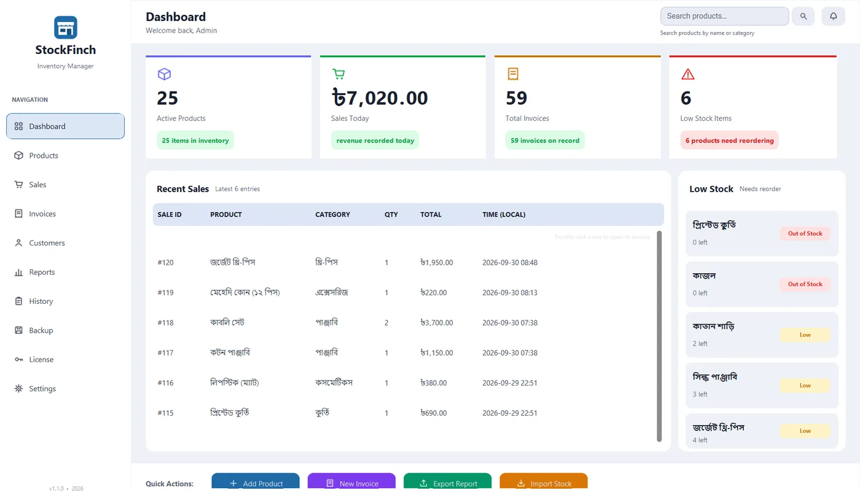Viewport: 860px width, 504px height.
Task: Open Reports from the sidebar
Action: tap(66, 272)
